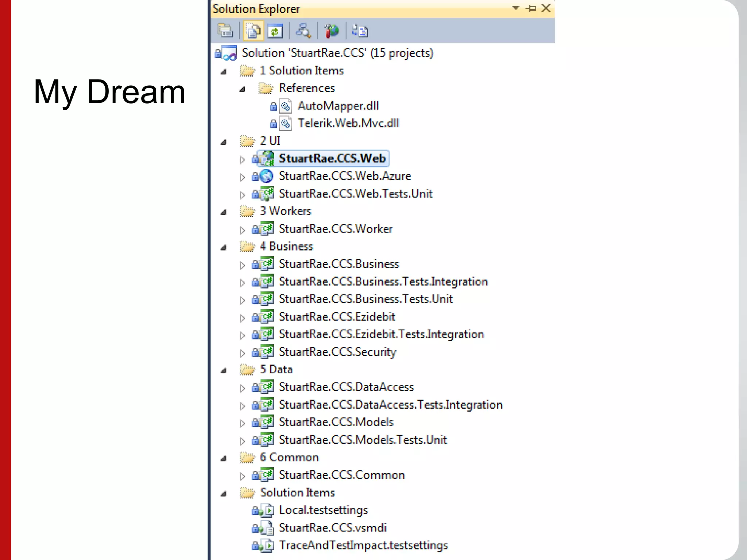Select the AutoMapper.dll reference file
This screenshot has width=747, height=560.
tap(338, 106)
